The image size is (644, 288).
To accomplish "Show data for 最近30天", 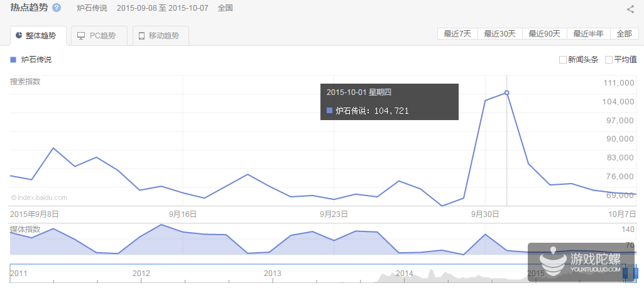I will click(499, 34).
